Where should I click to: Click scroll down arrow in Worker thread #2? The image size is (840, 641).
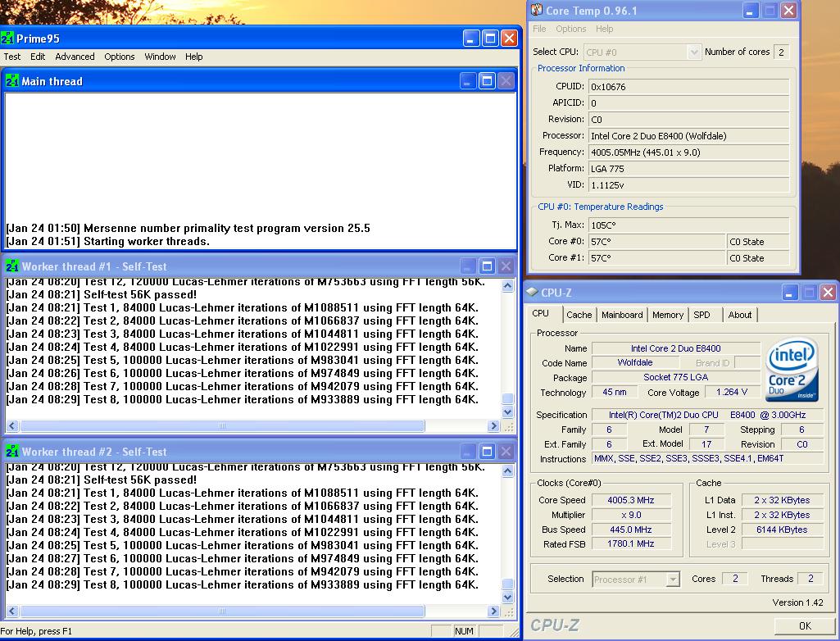(x=507, y=597)
